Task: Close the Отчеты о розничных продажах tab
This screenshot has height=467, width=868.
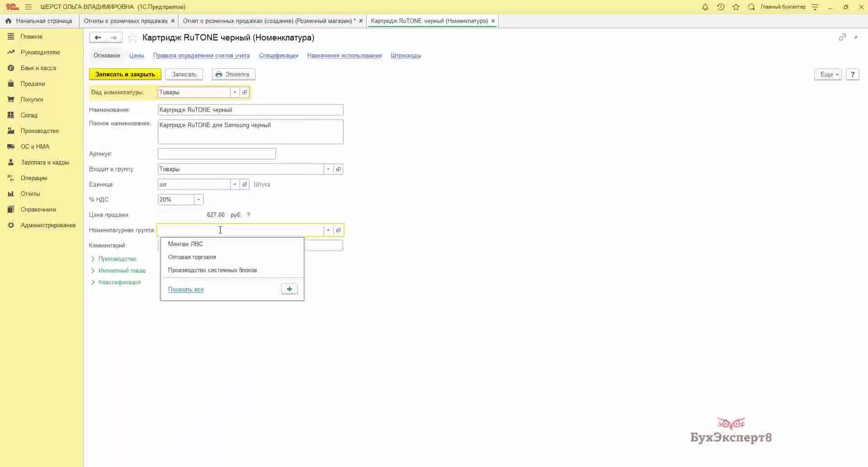Action: (x=173, y=21)
